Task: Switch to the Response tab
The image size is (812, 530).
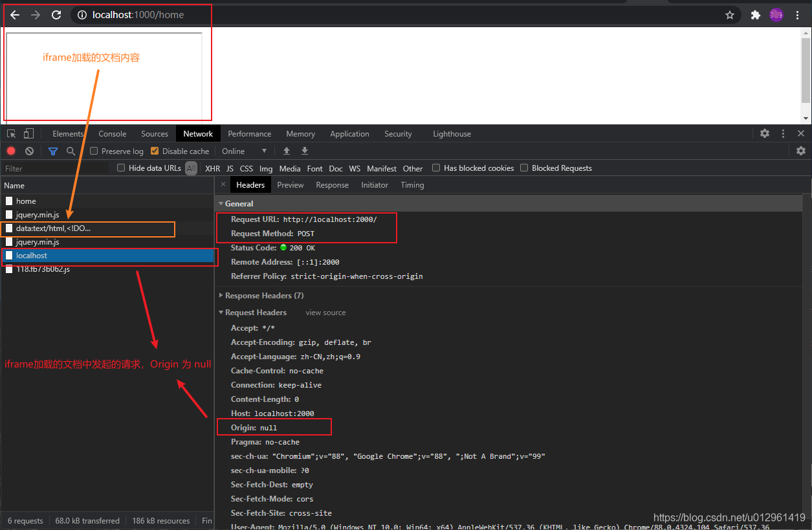Action: click(333, 184)
